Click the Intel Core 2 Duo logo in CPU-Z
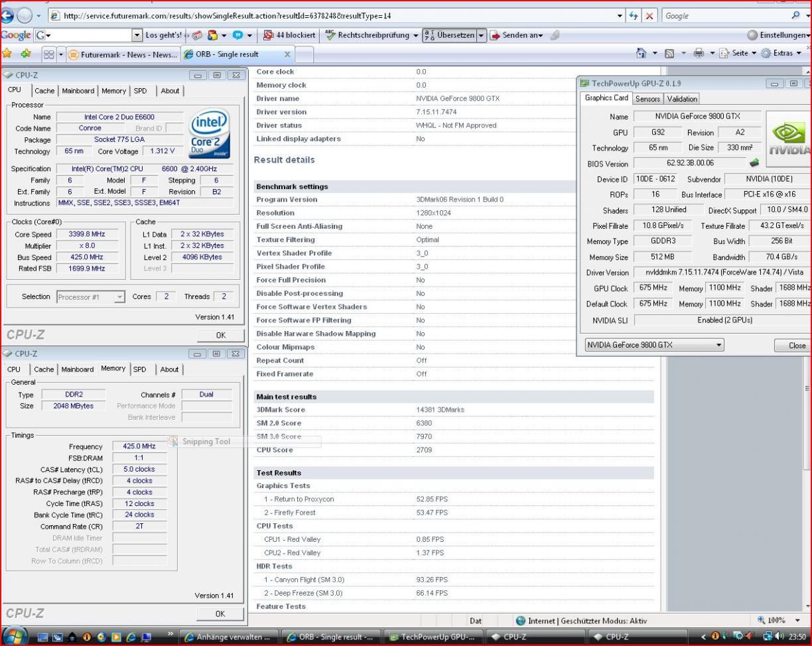 pyautogui.click(x=209, y=133)
